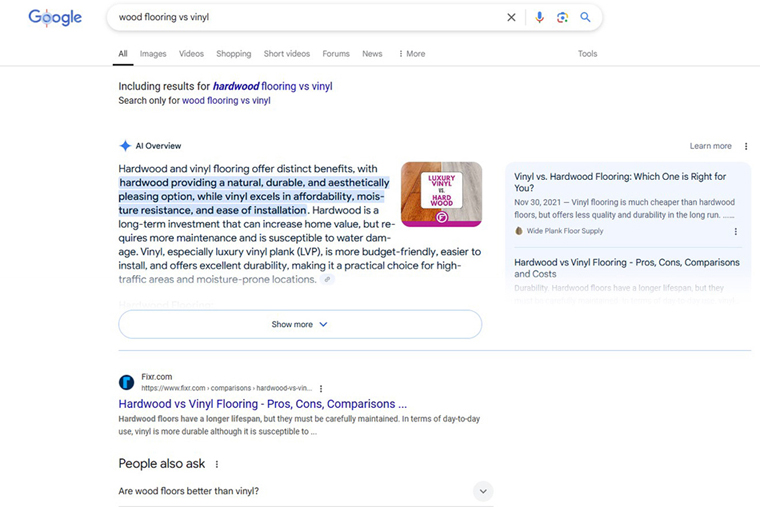Expand AI Overview with Show more

point(300,324)
